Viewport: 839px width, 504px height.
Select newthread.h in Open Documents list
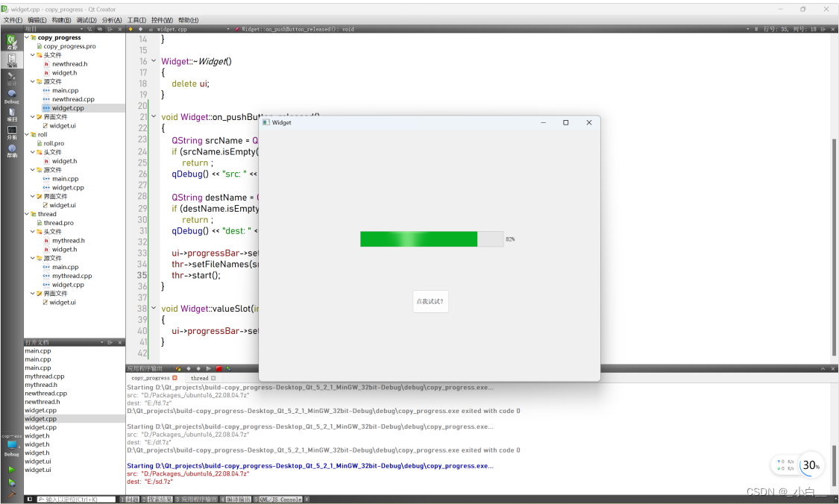43,402
